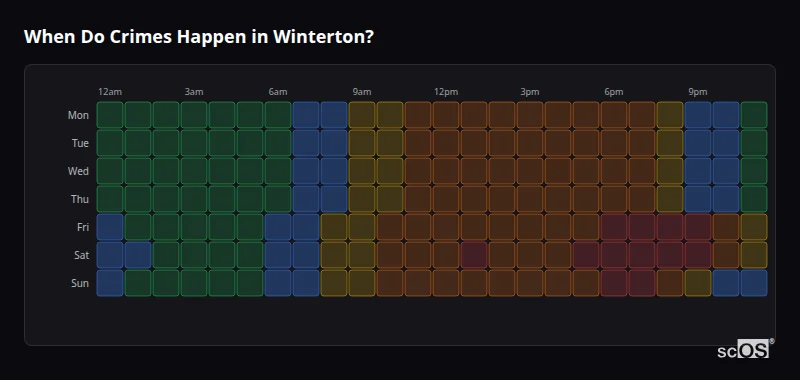The image size is (800, 380).
Task: Select the Sunday 9am heatmap cell
Action: point(362,283)
